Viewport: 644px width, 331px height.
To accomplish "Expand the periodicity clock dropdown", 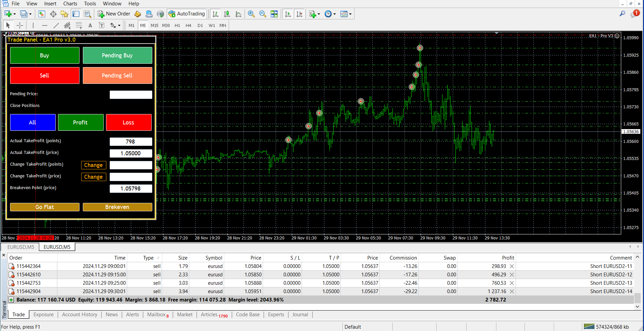I will (x=334, y=14).
